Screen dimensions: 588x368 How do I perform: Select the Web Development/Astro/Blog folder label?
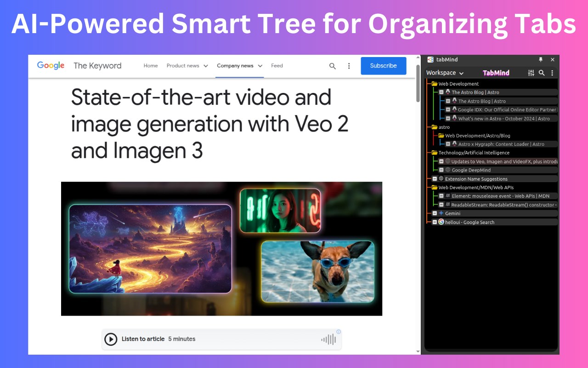478,136
